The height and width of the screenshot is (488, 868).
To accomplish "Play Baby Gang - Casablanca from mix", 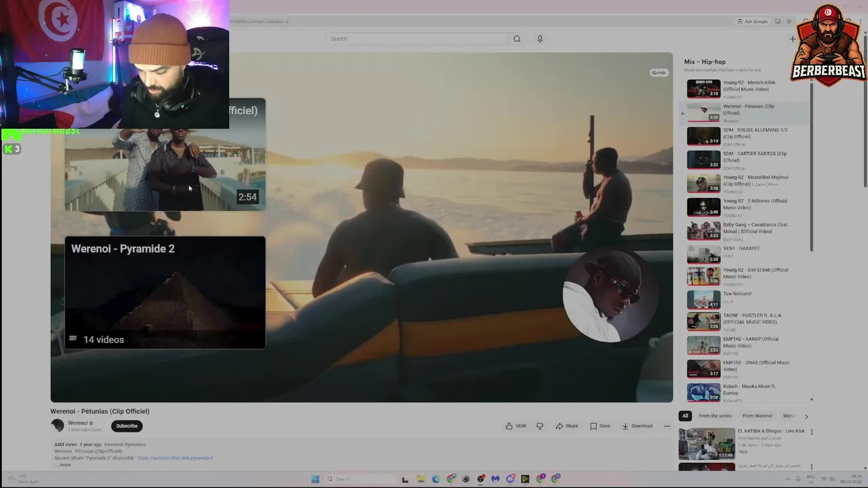I will pos(746,231).
